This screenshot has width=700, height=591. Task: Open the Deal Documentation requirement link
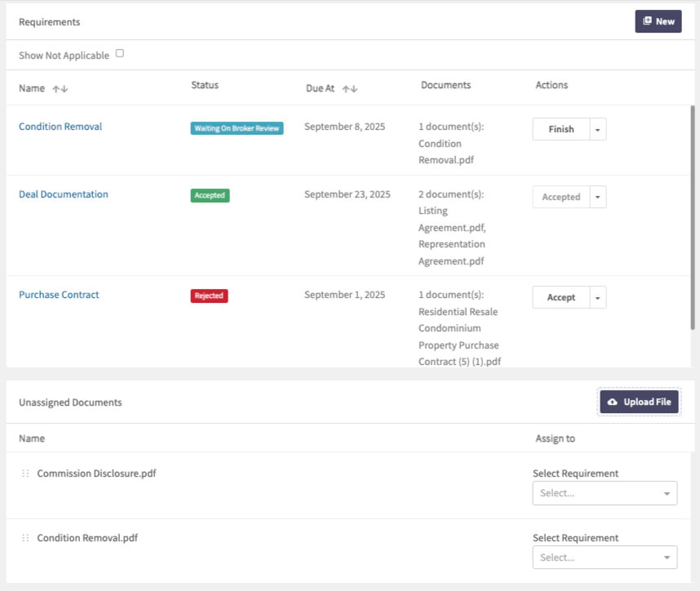pyautogui.click(x=64, y=194)
